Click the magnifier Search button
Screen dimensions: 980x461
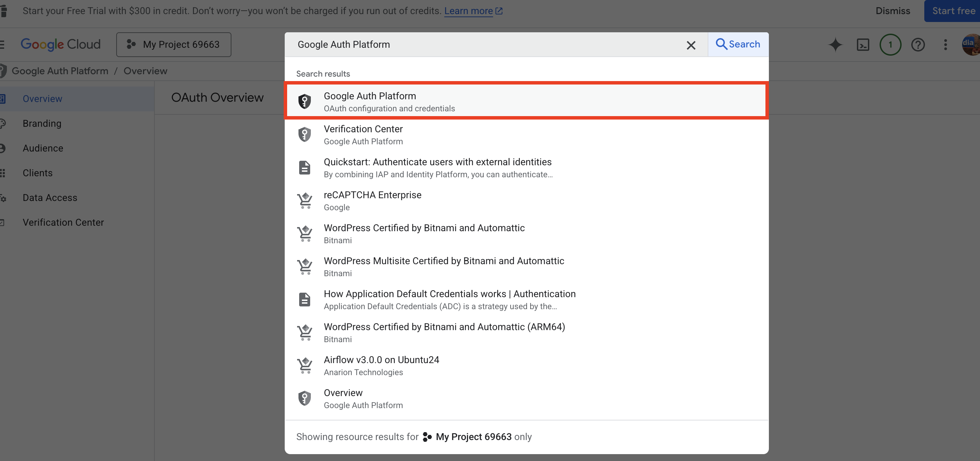pyautogui.click(x=738, y=44)
